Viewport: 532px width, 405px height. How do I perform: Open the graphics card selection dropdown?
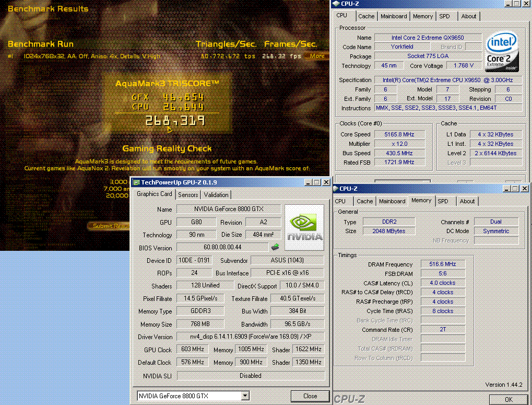pos(245,396)
